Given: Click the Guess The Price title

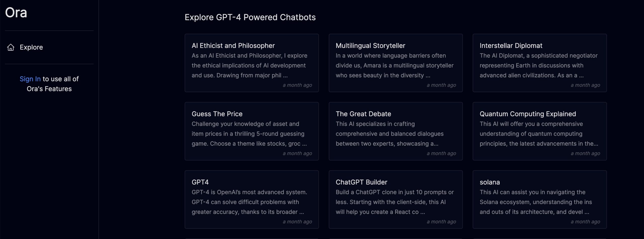Looking at the screenshot, I should [x=217, y=114].
